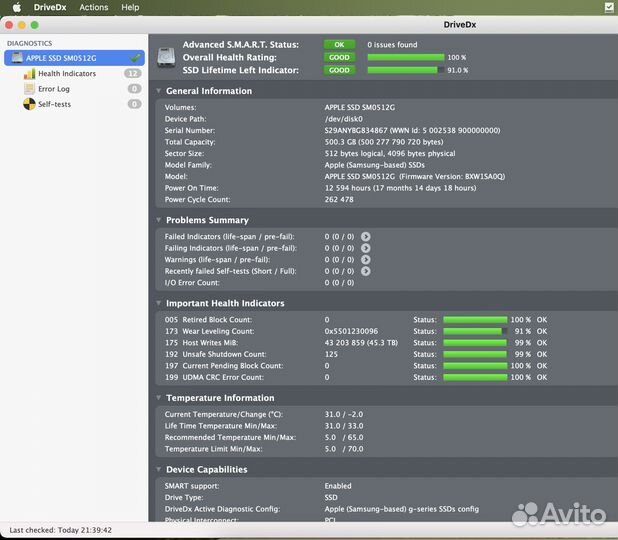The width and height of the screenshot is (618, 540).
Task: Collapse the General Information section
Action: tap(158, 91)
